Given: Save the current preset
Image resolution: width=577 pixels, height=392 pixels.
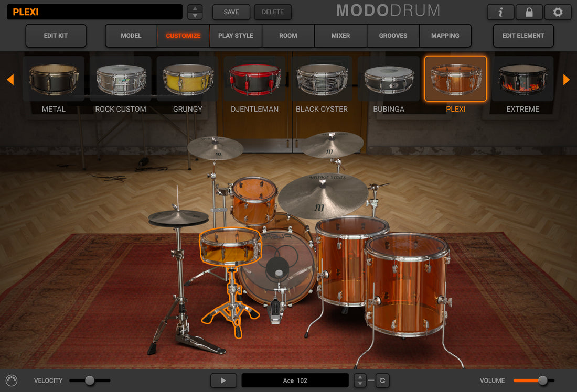Looking at the screenshot, I should [x=231, y=12].
